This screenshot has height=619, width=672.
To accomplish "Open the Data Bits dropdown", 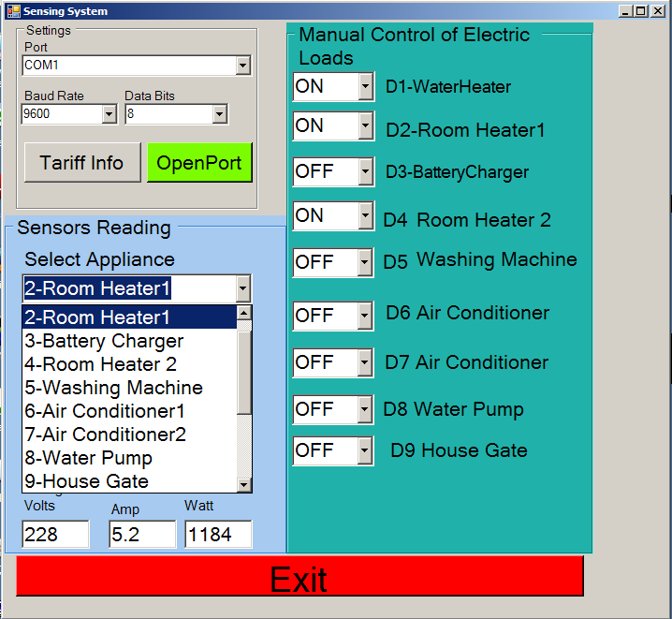I will 220,114.
